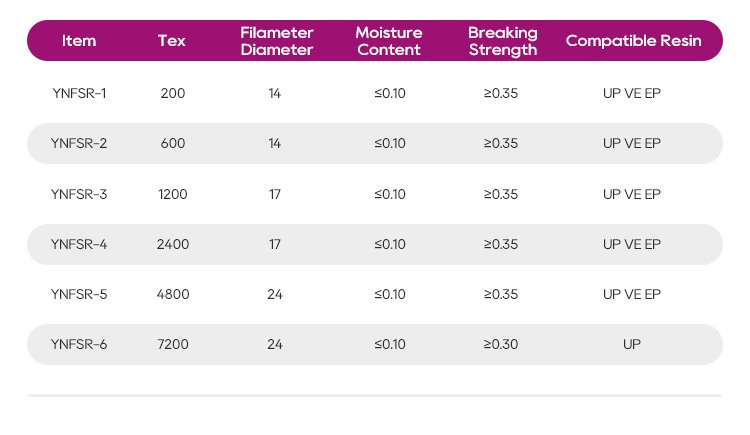The height and width of the screenshot is (435, 750).
Task: Click the Filameter Diameter column header
Action: point(276,41)
